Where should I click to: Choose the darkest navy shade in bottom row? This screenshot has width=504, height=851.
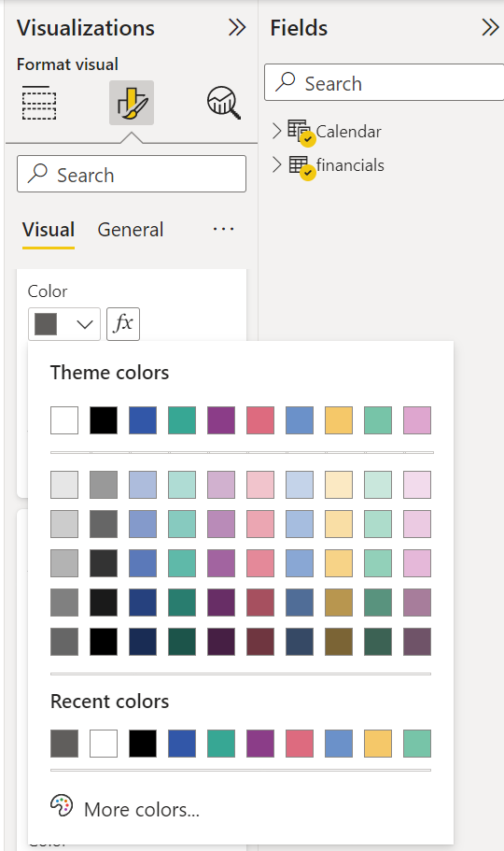click(x=143, y=642)
